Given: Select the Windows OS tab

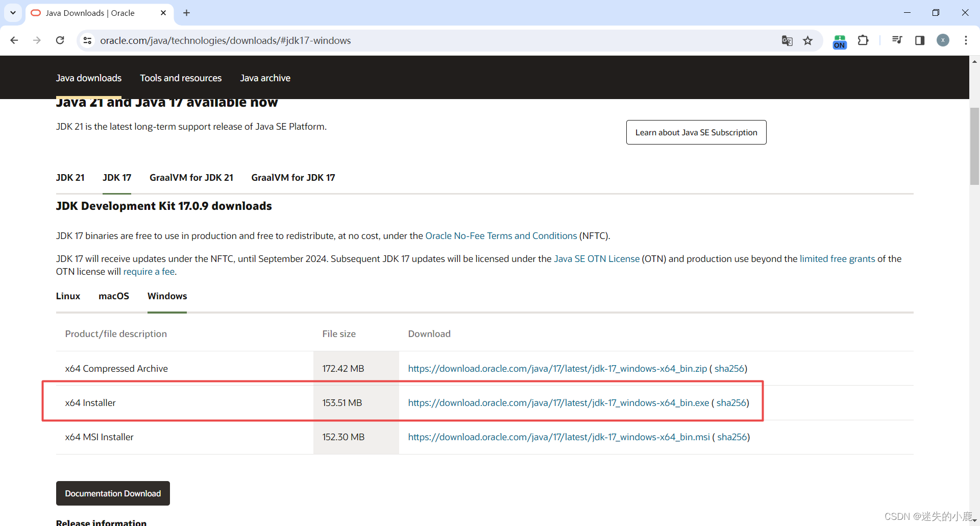Looking at the screenshot, I should click(167, 296).
